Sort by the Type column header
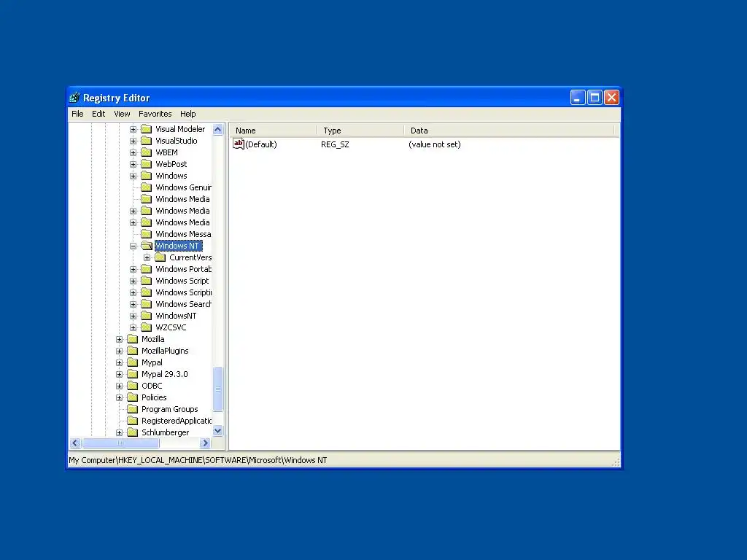This screenshot has width=747, height=560. click(360, 131)
